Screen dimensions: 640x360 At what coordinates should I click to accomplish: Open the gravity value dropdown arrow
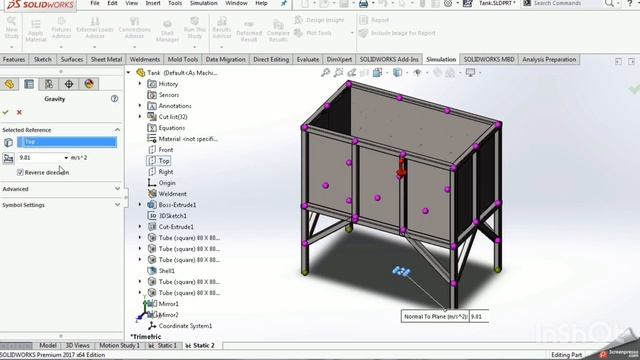point(66,158)
